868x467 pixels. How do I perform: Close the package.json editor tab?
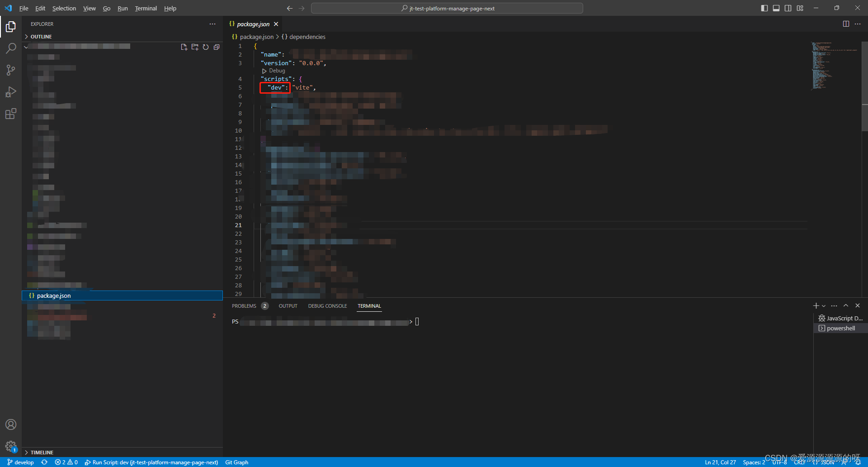click(276, 24)
